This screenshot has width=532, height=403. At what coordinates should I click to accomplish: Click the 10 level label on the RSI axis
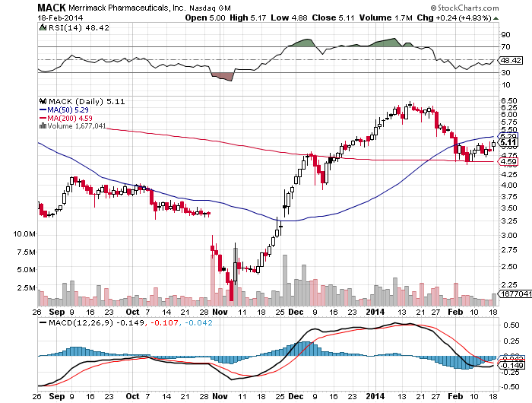(x=505, y=85)
